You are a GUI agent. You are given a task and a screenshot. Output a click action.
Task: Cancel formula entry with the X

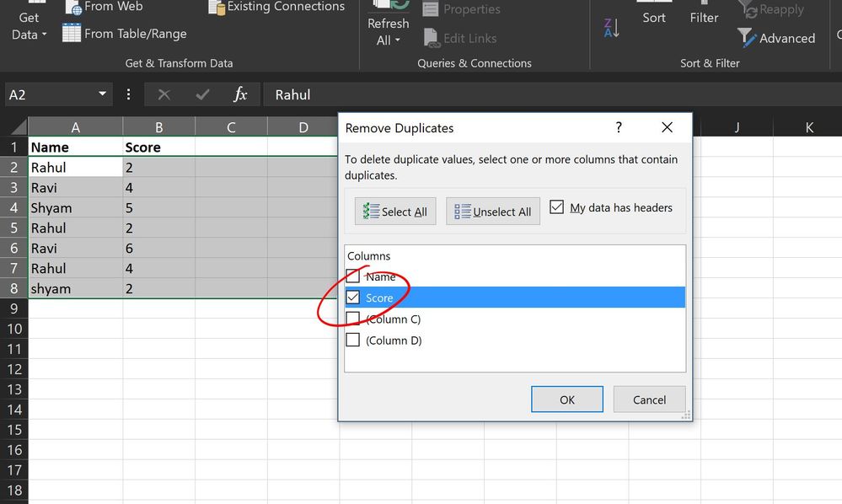point(164,95)
